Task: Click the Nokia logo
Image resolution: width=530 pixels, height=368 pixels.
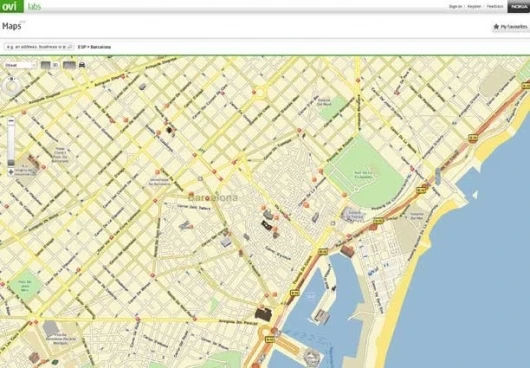Action: 519,6
